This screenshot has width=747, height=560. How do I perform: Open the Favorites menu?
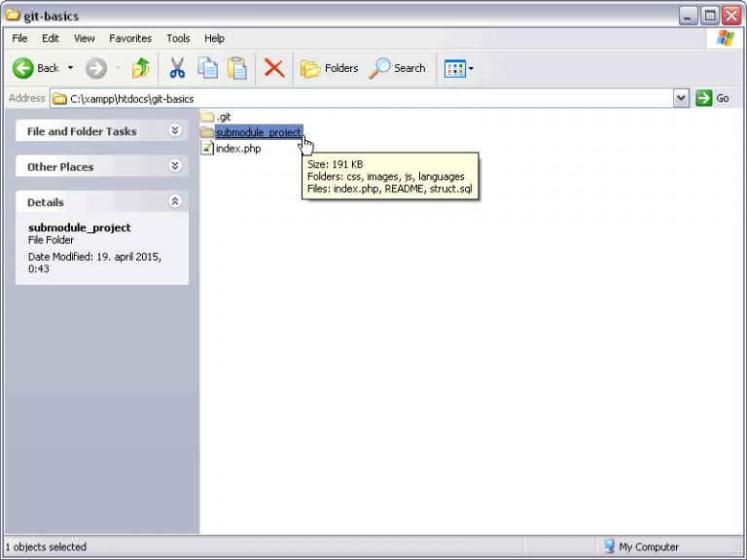[x=130, y=39]
